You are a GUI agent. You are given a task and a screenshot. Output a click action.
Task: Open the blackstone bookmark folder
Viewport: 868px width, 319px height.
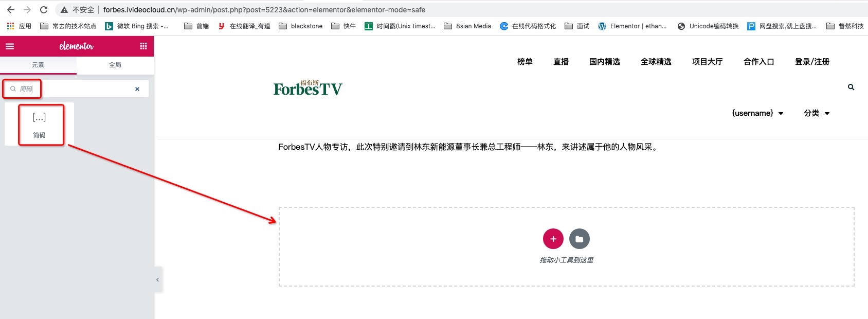301,26
